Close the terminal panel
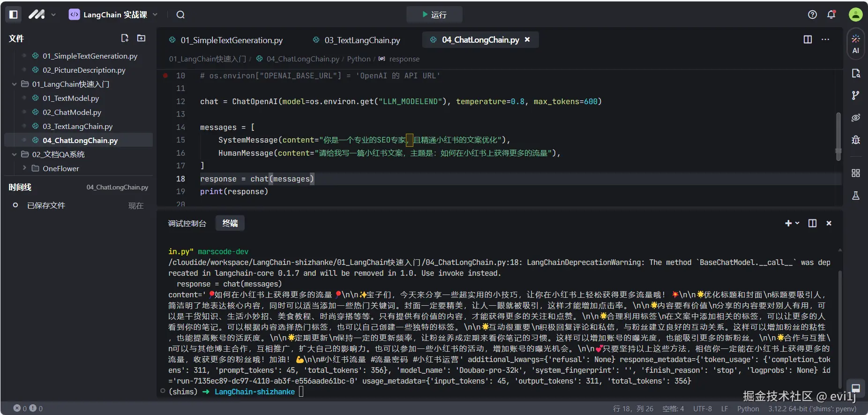The image size is (868, 415). click(x=829, y=223)
